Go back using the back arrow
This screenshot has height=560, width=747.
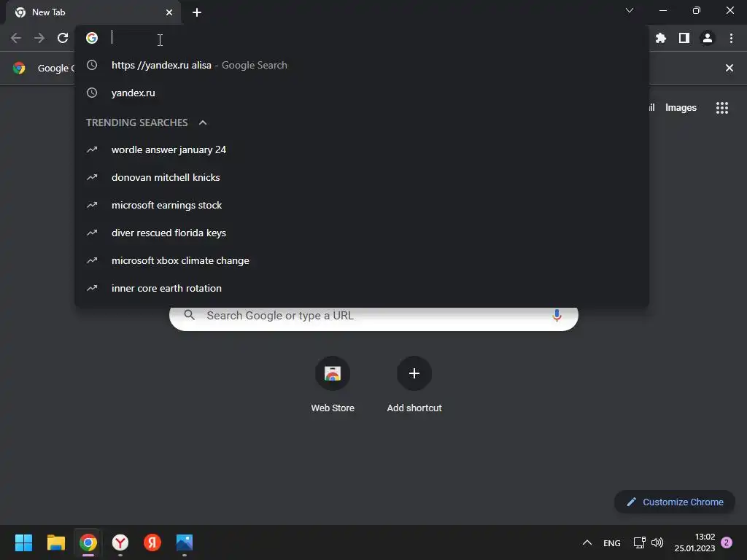(16, 38)
